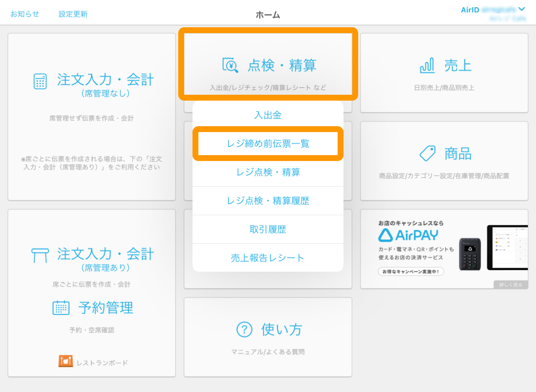The width and height of the screenshot is (536, 392).
Task: Click the 日別売上/商品別売上 subtitle
Action: click(444, 88)
